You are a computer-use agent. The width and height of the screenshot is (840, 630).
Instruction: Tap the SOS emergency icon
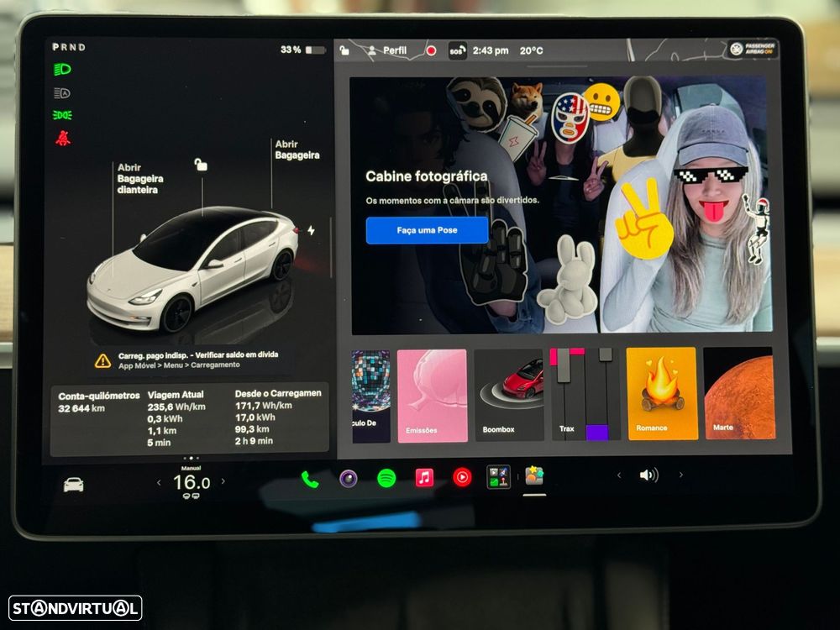coord(457,51)
